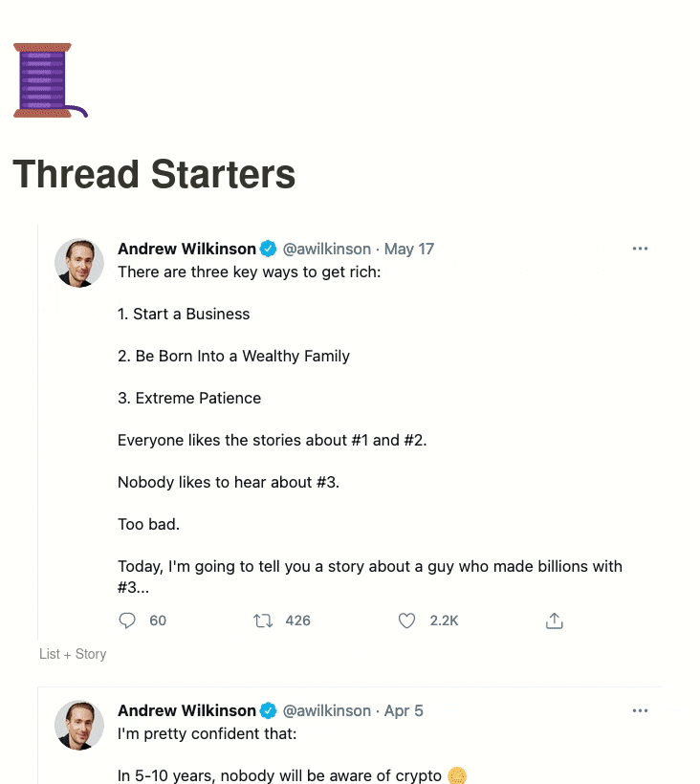Image resolution: width=700 pixels, height=784 pixels.
Task: Open the share icon on the first tweet
Action: point(554,620)
